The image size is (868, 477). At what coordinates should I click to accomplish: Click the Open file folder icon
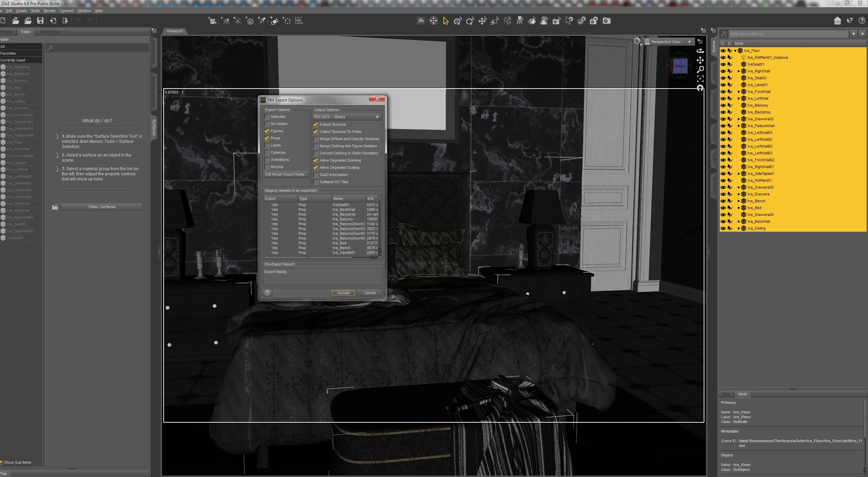pos(15,21)
